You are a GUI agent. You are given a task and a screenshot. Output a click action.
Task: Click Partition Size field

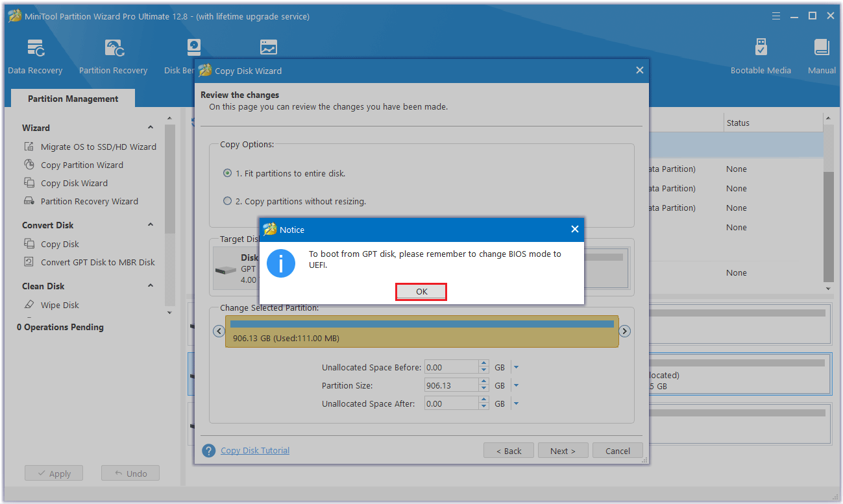coord(452,385)
